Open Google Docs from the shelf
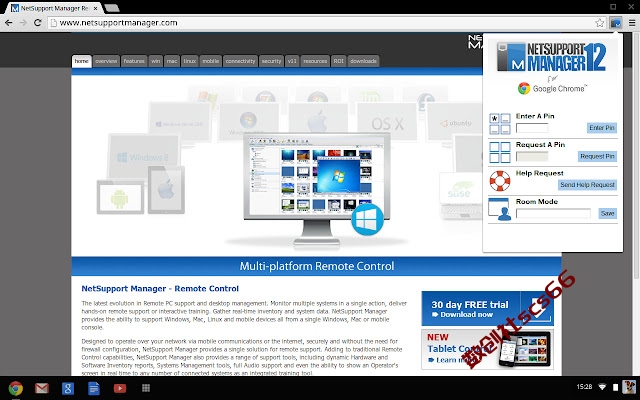640x400 pixels. point(94,388)
